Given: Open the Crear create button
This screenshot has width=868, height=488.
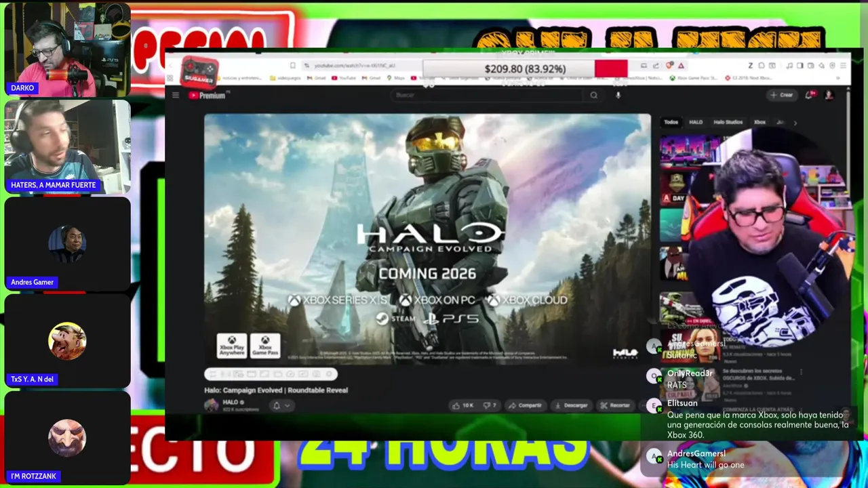Looking at the screenshot, I should pos(782,95).
